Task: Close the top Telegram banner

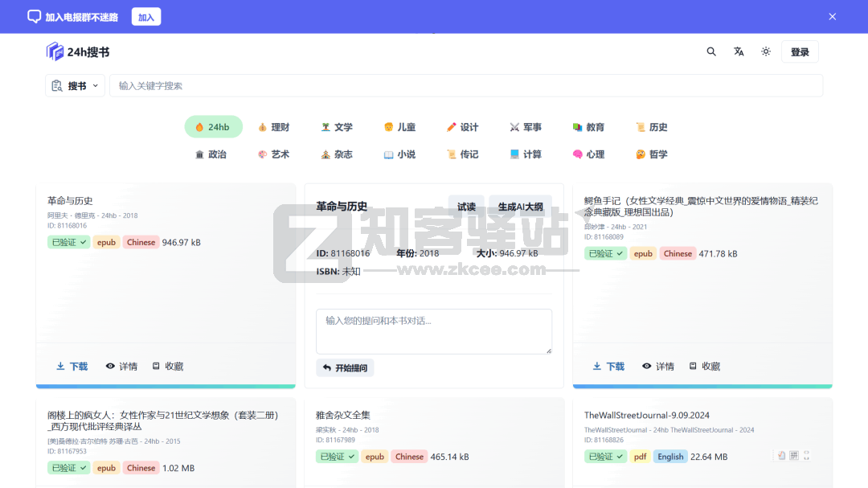Action: point(833,16)
